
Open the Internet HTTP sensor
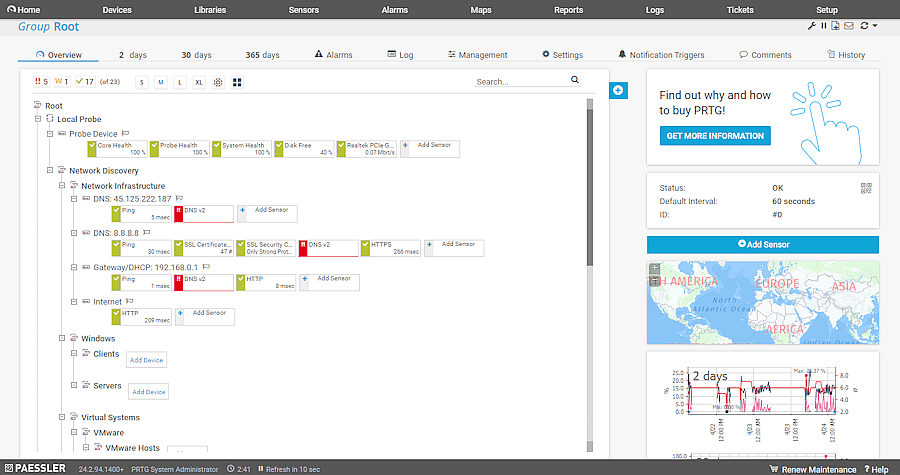(142, 317)
